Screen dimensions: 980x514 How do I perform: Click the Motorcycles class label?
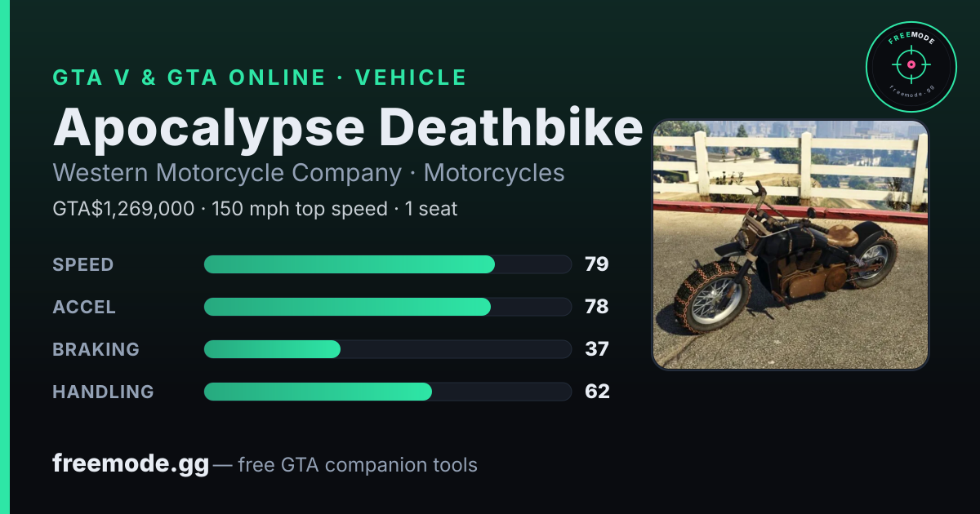494,173
